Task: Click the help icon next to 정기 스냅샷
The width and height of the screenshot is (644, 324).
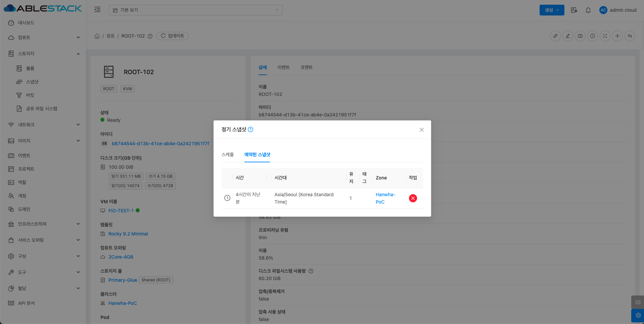Action: coord(250,129)
